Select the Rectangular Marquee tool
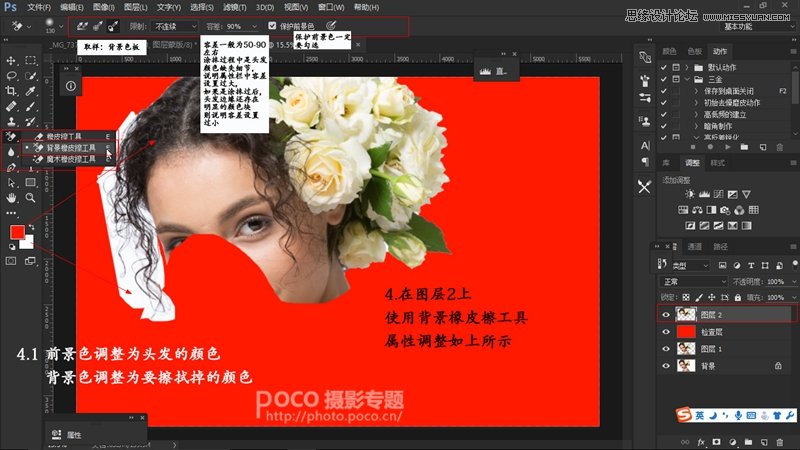This screenshot has width=800, height=450. point(31,61)
